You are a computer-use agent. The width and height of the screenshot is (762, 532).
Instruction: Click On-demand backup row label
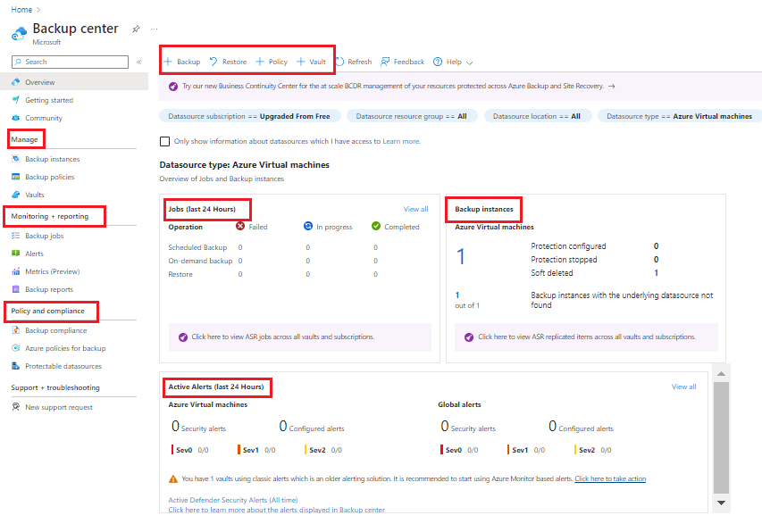pos(200,262)
